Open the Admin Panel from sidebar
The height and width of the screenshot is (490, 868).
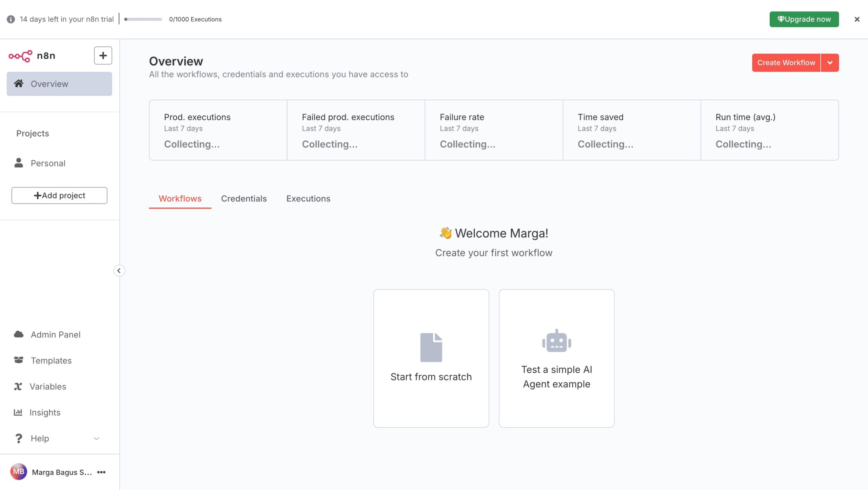click(55, 334)
